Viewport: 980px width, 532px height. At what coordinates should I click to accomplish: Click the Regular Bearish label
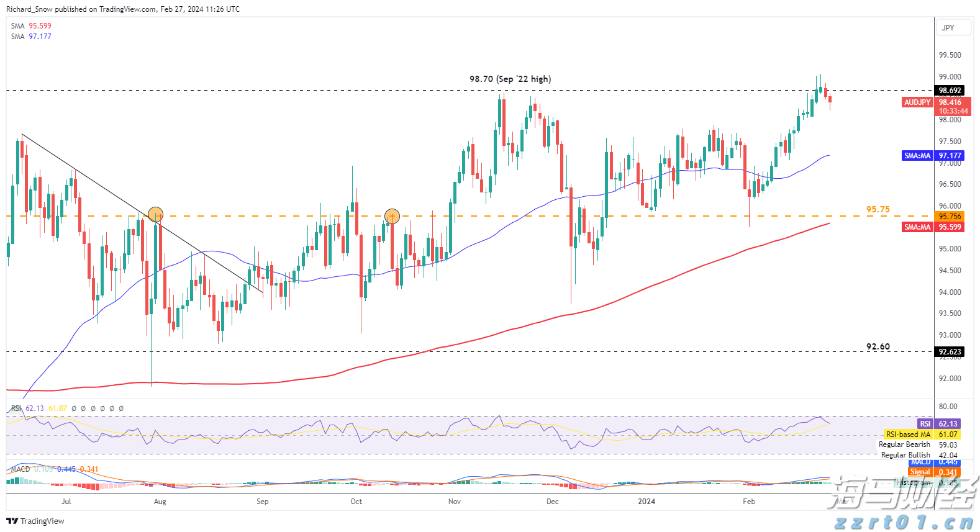pos(904,444)
